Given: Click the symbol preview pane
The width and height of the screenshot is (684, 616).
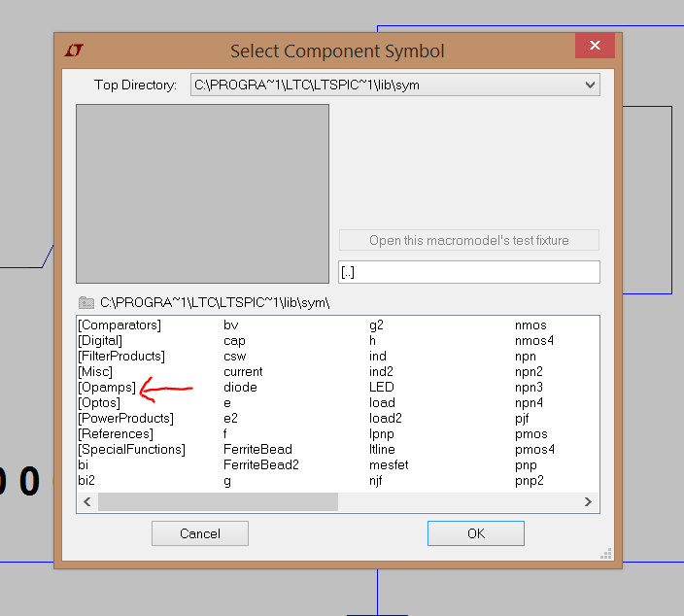Looking at the screenshot, I should point(202,193).
